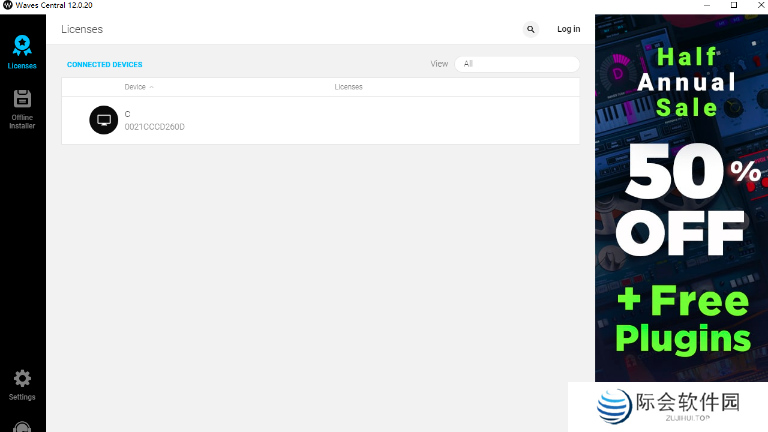Screen dimensions: 768x432
Task: Click the Waves logo in title bar
Action: click(8, 6)
